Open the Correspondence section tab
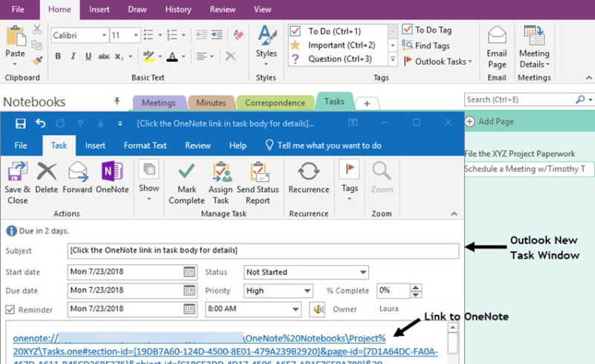Viewport: 595px width, 364px height. pos(274,103)
